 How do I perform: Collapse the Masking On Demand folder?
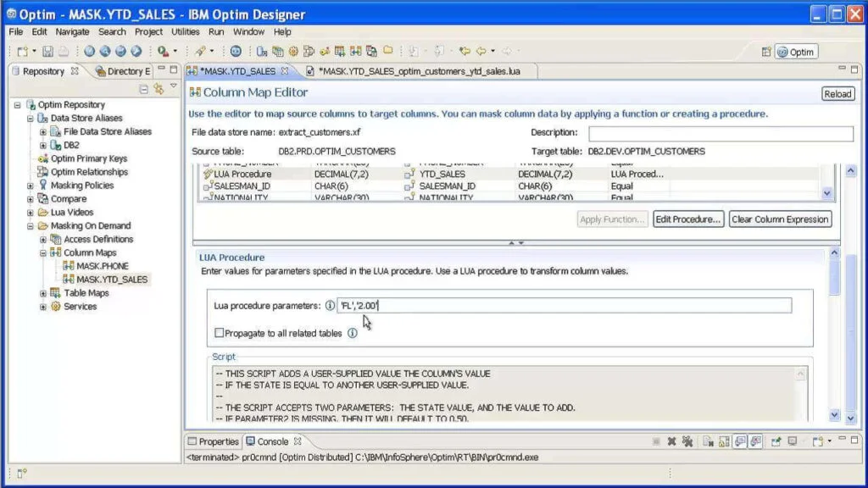point(31,225)
